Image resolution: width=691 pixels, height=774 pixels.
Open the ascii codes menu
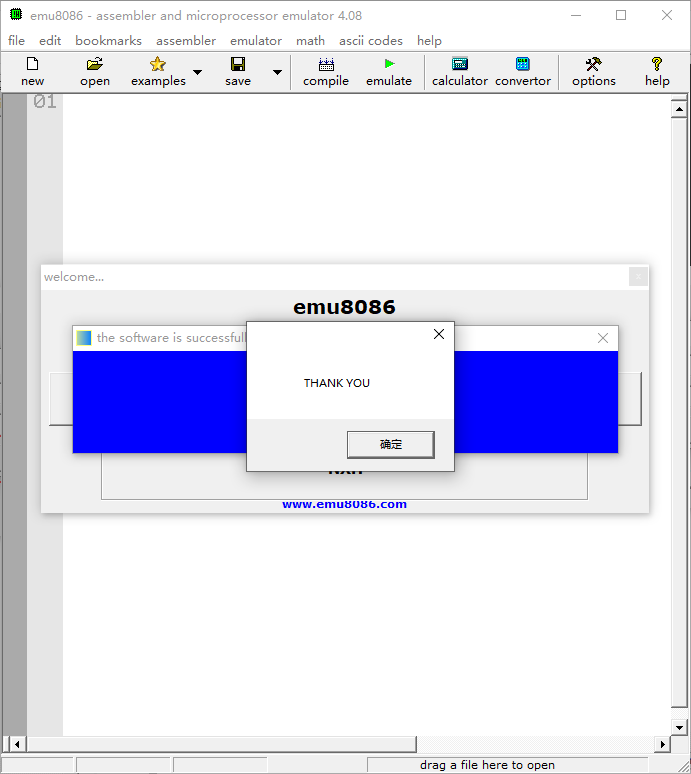click(371, 40)
